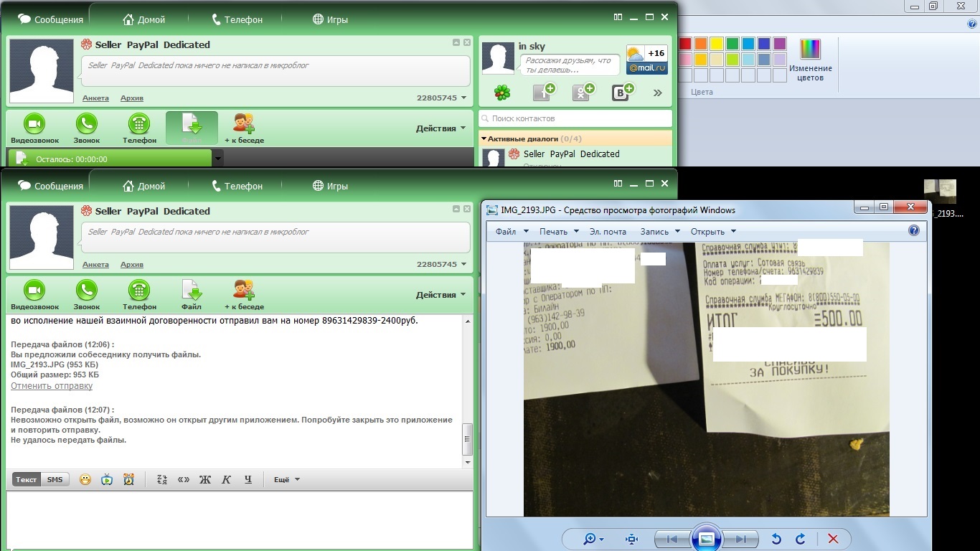
Task: Toggle italic formatting with the К button
Action: coord(227,479)
